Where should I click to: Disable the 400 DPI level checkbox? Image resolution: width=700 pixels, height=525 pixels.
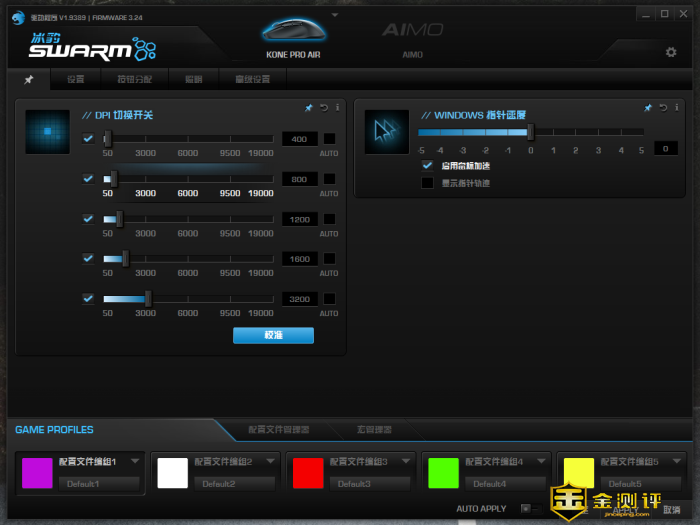pos(88,139)
